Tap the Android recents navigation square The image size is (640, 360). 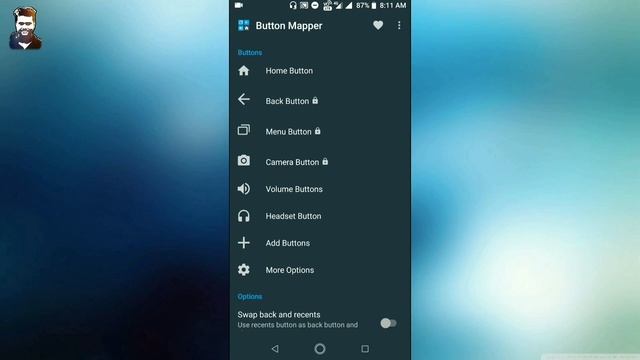[x=365, y=349]
